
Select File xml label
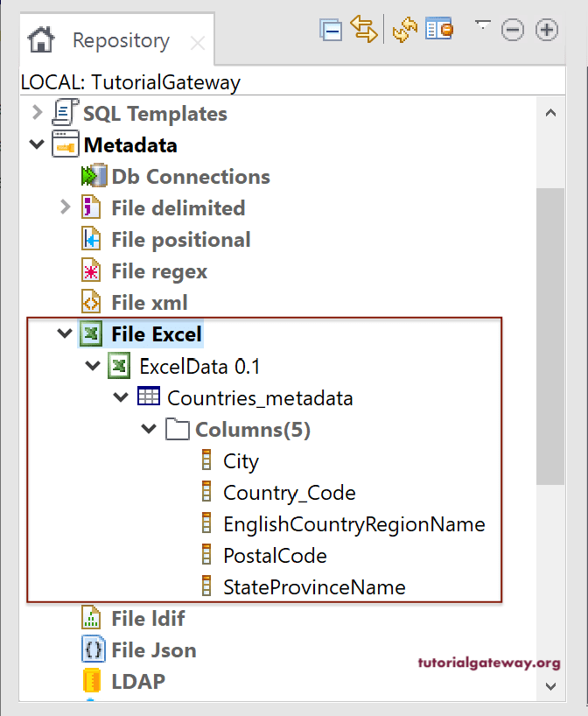(150, 303)
